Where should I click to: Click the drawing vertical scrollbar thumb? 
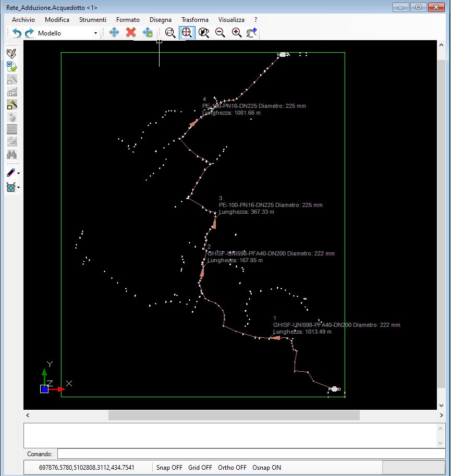[441, 224]
